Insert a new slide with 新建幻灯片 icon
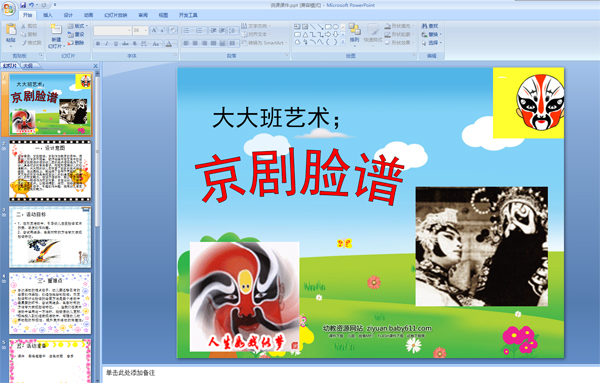This screenshot has height=383, width=600. click(x=56, y=30)
